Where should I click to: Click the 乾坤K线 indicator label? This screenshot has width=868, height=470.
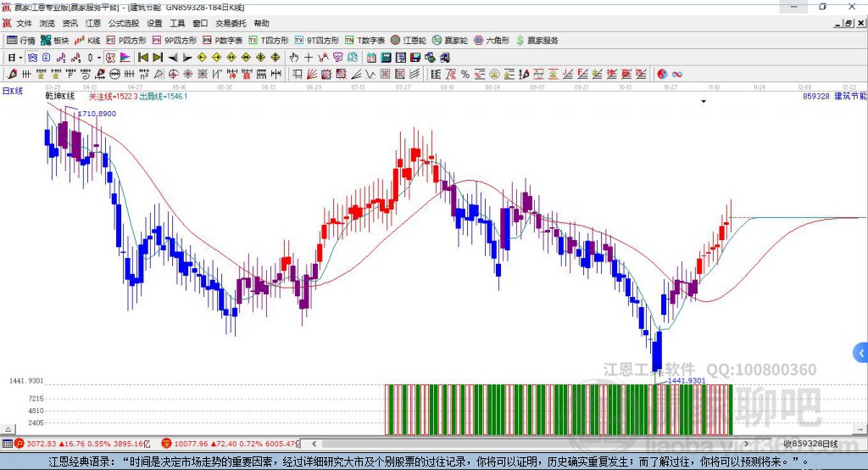pos(60,97)
